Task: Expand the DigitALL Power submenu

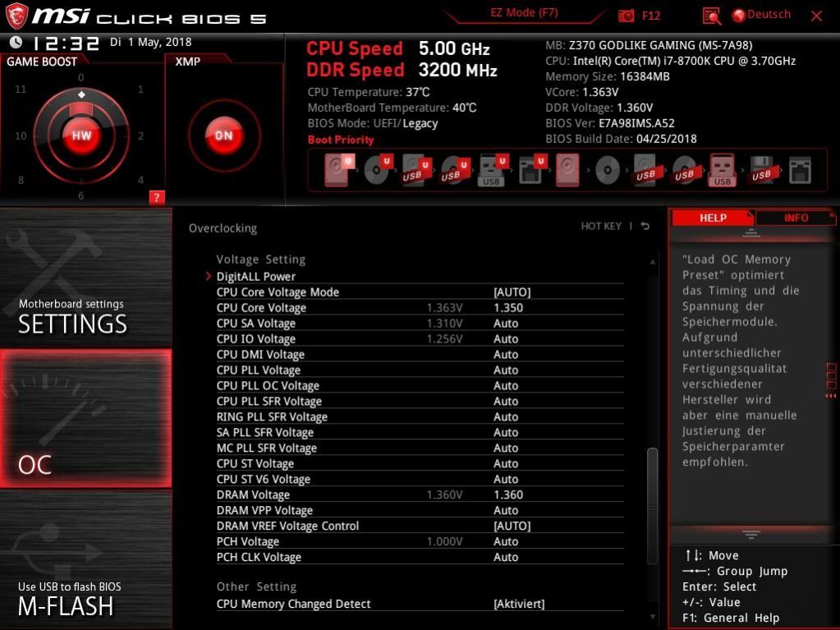Action: coord(256,277)
